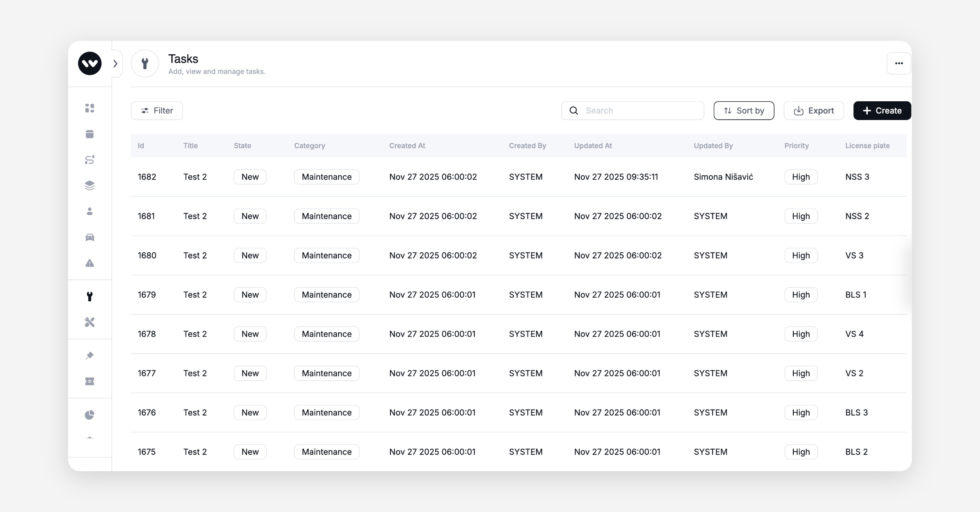Open the layers stack icon in sidebar
This screenshot has width=980, height=512.
[x=89, y=185]
